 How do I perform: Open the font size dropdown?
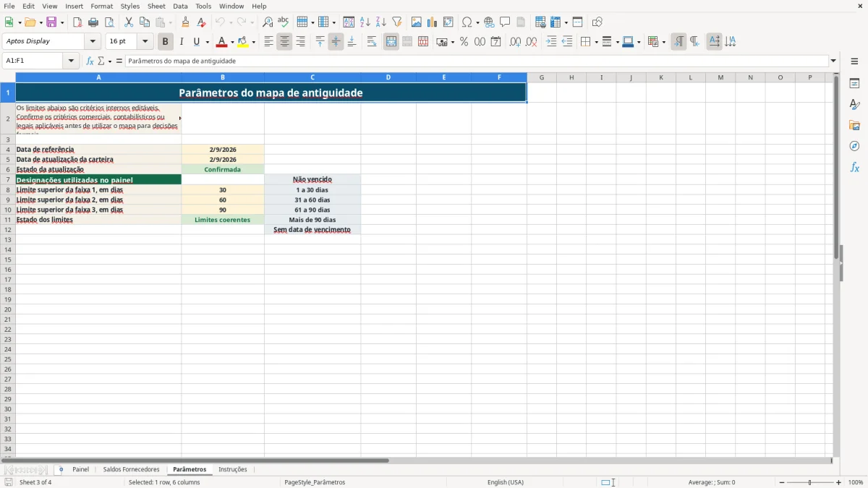(x=145, y=42)
